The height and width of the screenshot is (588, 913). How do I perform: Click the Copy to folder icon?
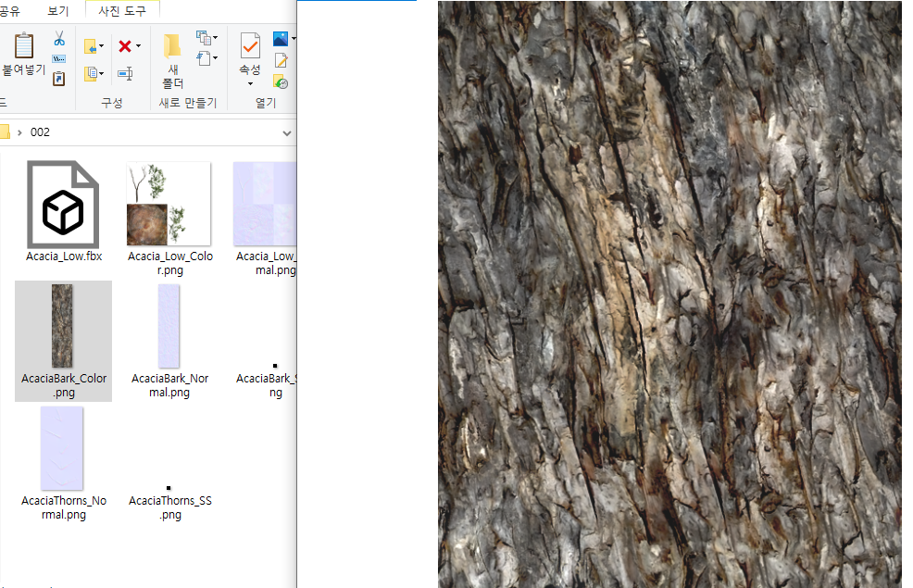(x=91, y=73)
